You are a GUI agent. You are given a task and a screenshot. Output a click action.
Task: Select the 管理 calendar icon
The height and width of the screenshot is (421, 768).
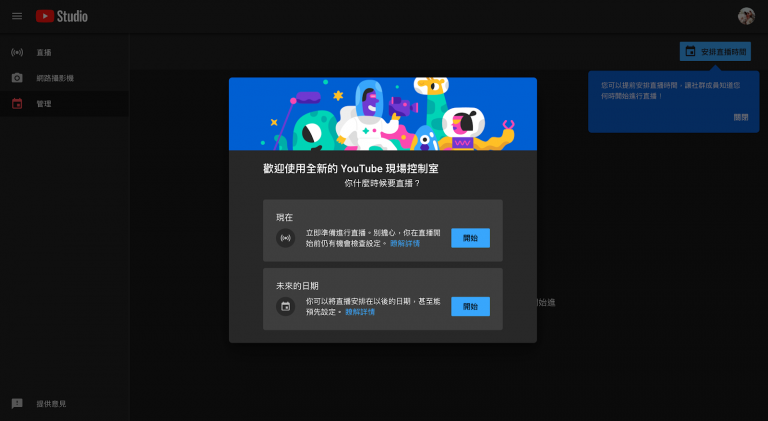(x=17, y=103)
